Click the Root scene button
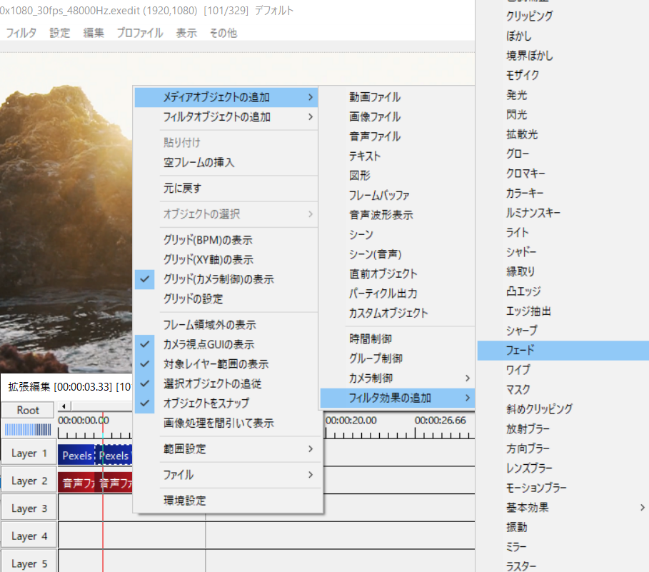 click(28, 410)
